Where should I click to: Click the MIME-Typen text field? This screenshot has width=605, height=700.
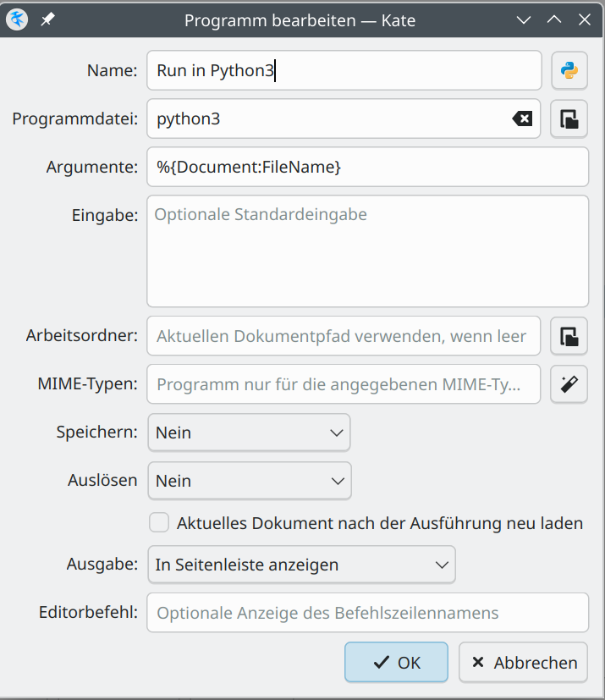(344, 384)
